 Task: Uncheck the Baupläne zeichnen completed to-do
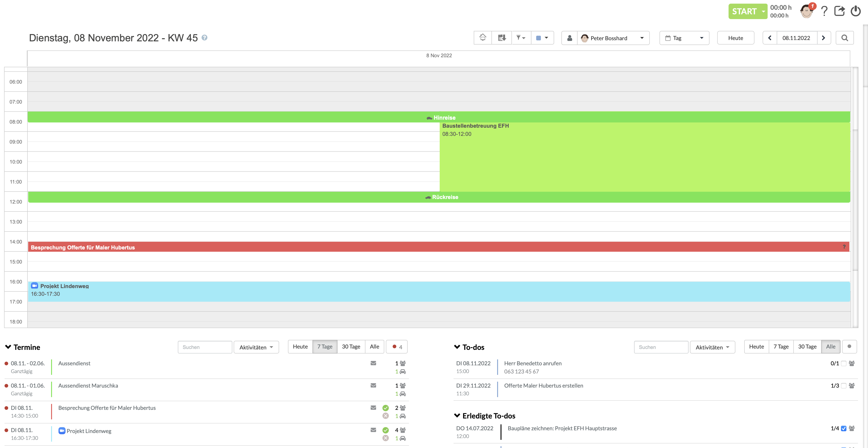tap(843, 428)
